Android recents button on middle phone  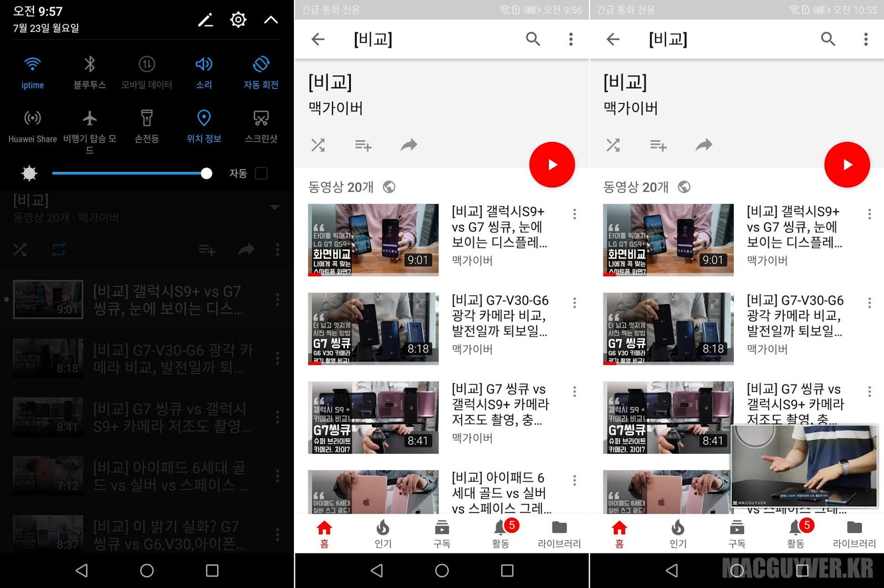[x=507, y=570]
